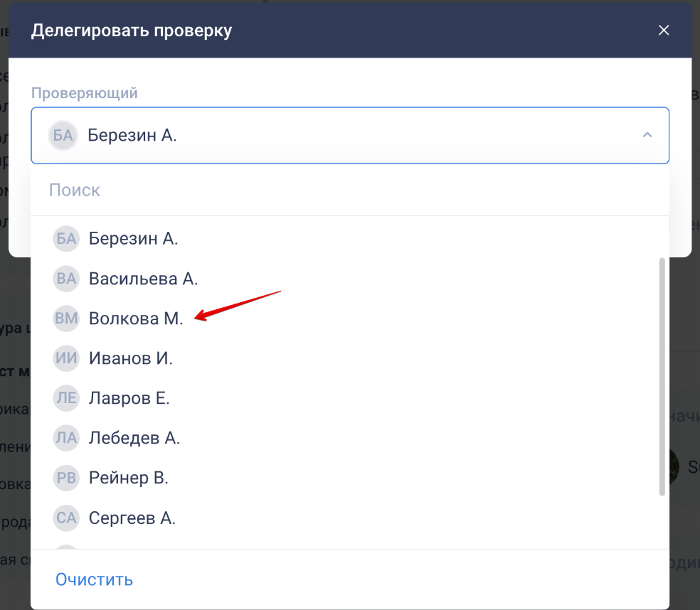Close the Делегировать проверку dialog
This screenshot has height=610, width=700.
click(x=664, y=30)
